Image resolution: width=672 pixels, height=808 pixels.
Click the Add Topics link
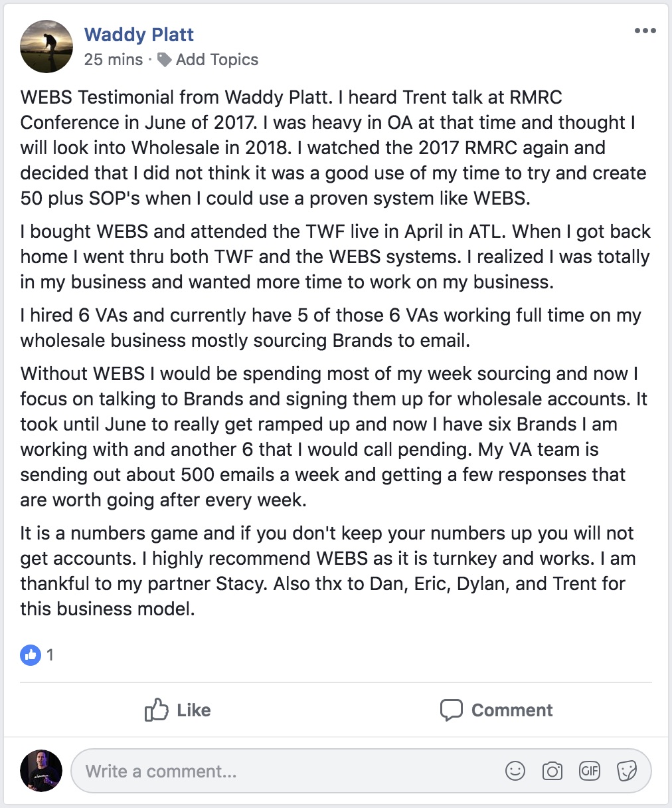[x=217, y=60]
